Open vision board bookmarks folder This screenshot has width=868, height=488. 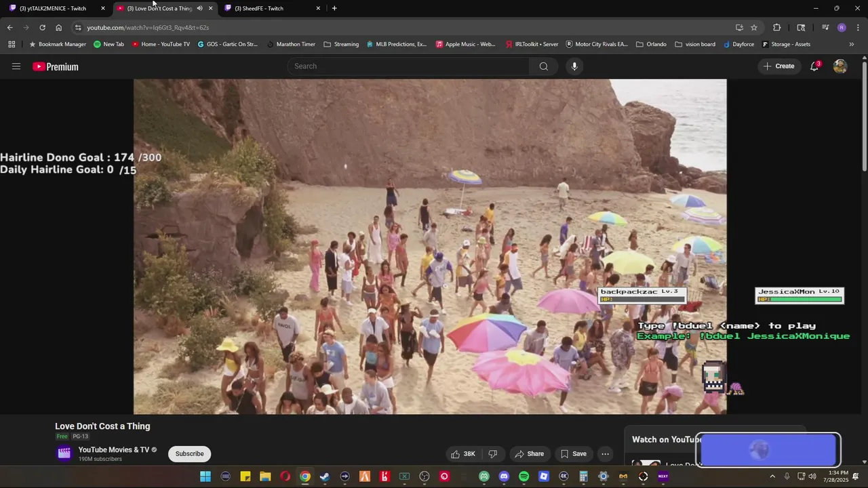[695, 44]
